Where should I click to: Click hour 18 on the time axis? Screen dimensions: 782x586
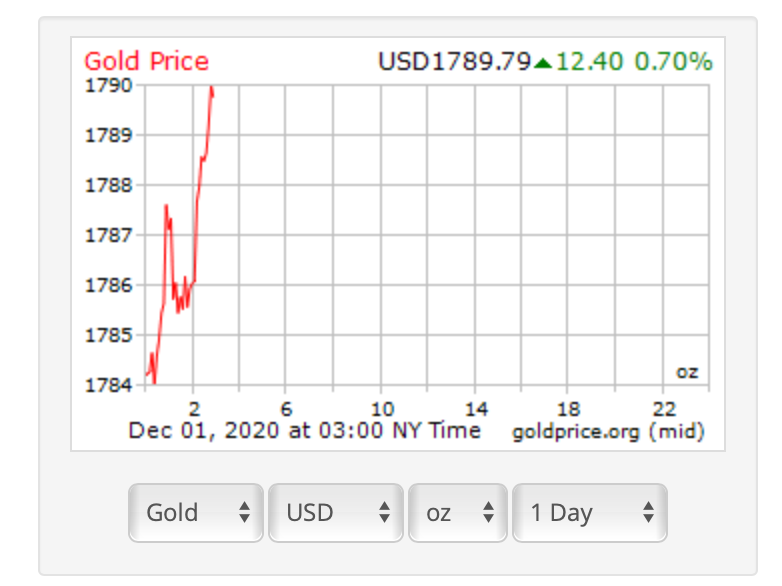tap(568, 409)
